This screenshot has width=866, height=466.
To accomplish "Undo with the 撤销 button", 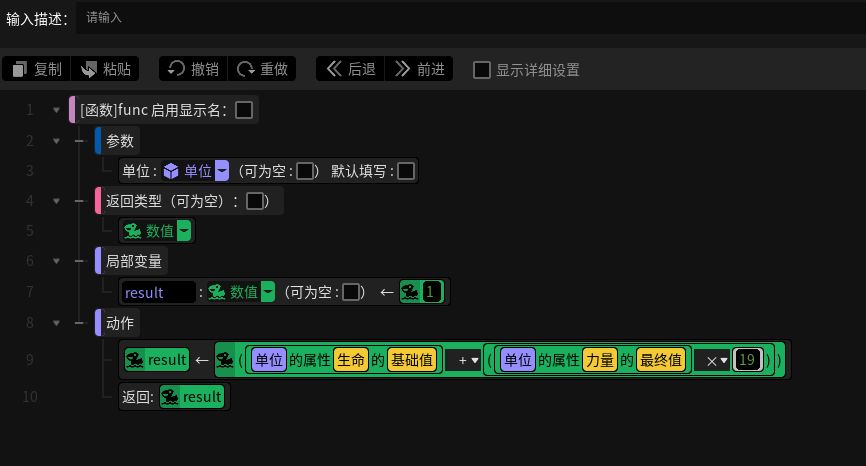I will [x=193, y=69].
